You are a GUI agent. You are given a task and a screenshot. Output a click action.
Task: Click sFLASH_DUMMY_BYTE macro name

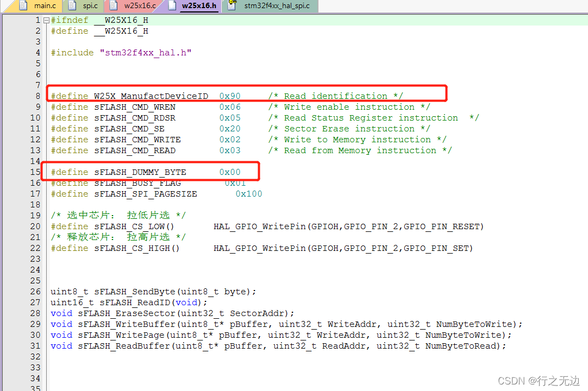(140, 173)
